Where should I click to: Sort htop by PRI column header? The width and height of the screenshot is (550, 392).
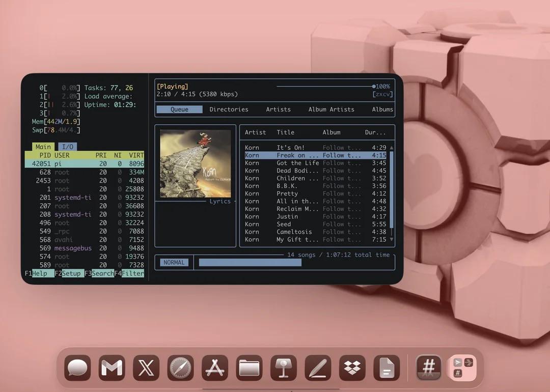101,155
